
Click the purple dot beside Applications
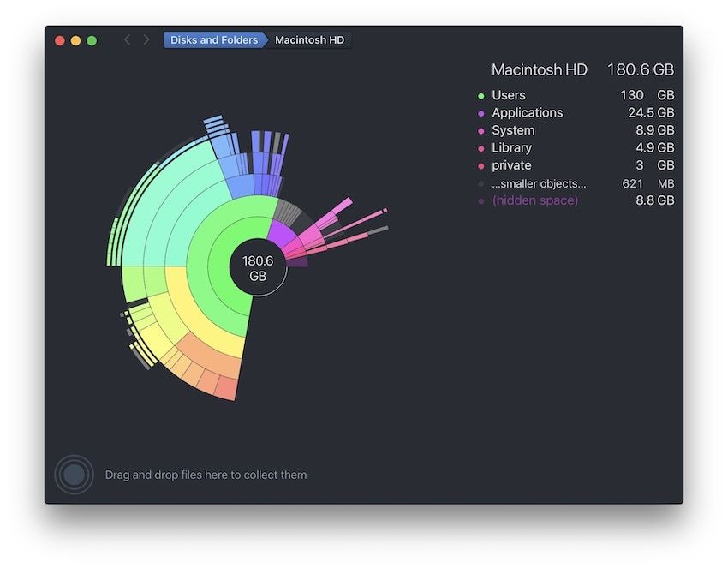(481, 113)
